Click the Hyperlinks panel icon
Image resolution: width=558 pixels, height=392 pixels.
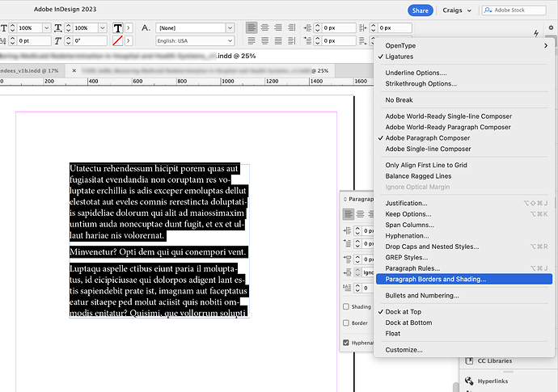tap(469, 381)
